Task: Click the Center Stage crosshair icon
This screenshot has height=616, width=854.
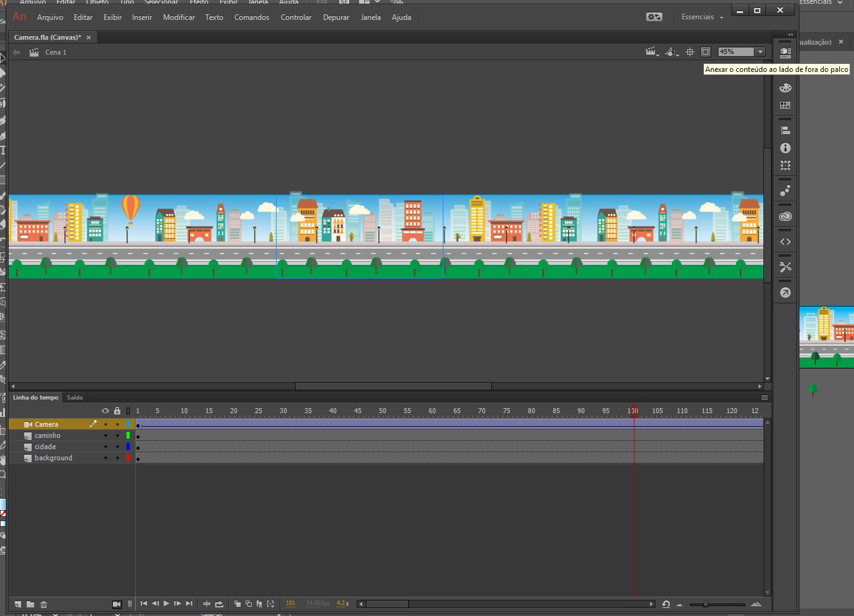Action: pos(690,52)
